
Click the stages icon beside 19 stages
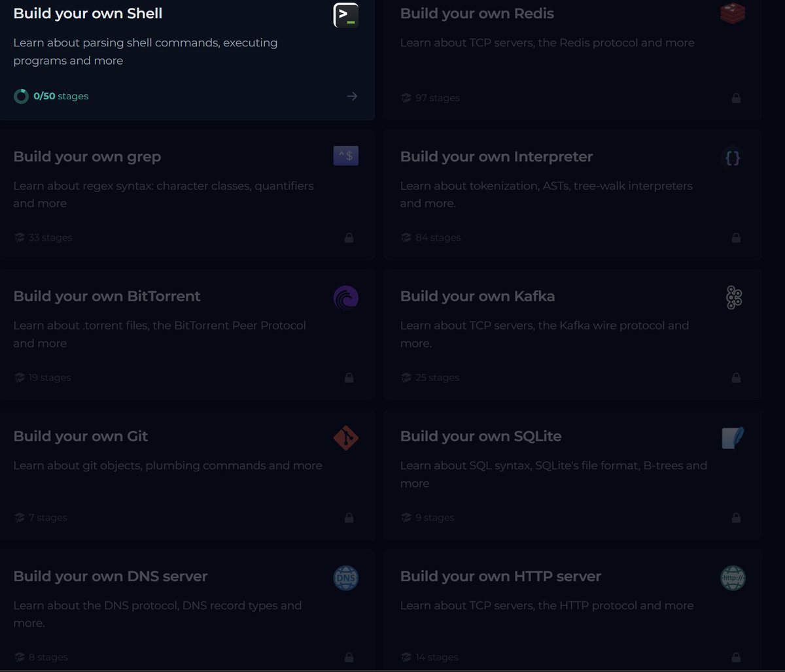(19, 377)
